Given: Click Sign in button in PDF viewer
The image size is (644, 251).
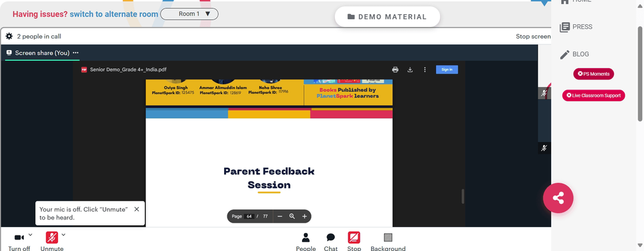Looking at the screenshot, I should 447,70.
